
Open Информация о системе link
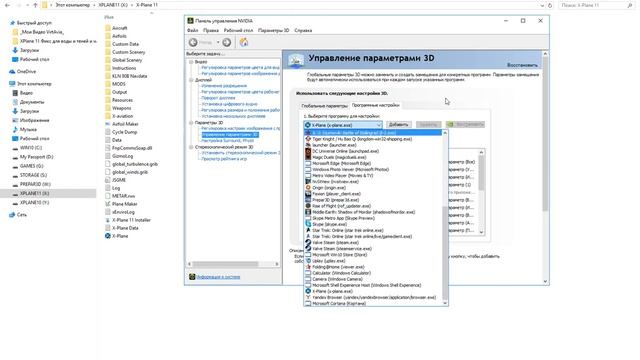(x=218, y=277)
